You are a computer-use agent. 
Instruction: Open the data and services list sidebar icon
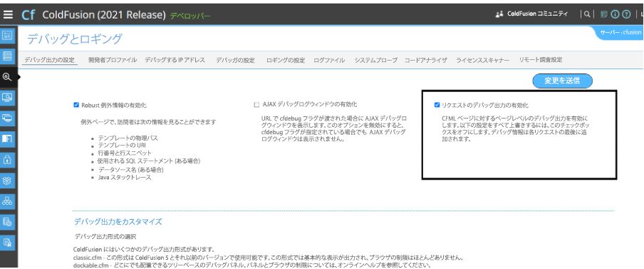[x=7, y=56]
